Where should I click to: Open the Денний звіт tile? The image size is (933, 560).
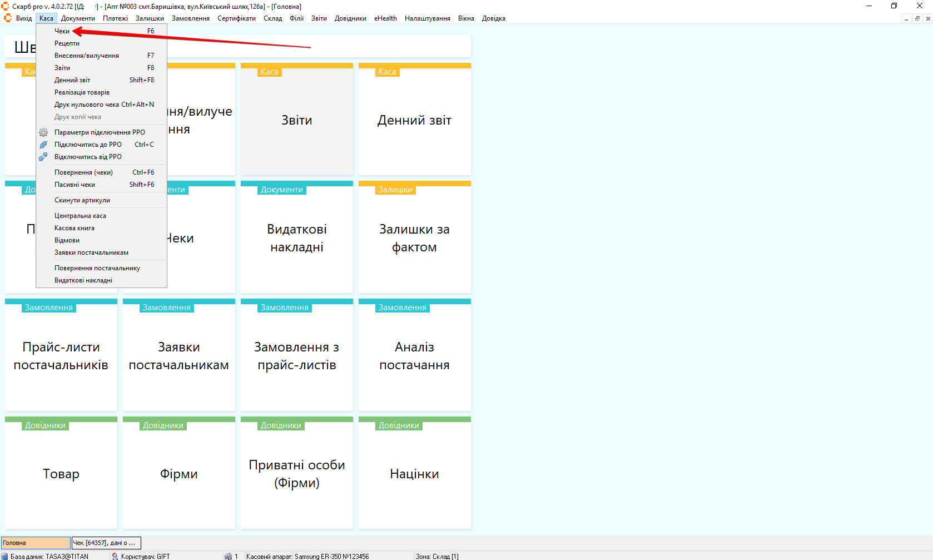[414, 120]
